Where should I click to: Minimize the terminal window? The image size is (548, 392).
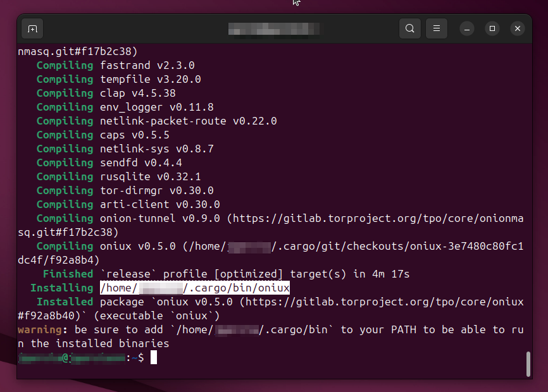click(x=467, y=28)
